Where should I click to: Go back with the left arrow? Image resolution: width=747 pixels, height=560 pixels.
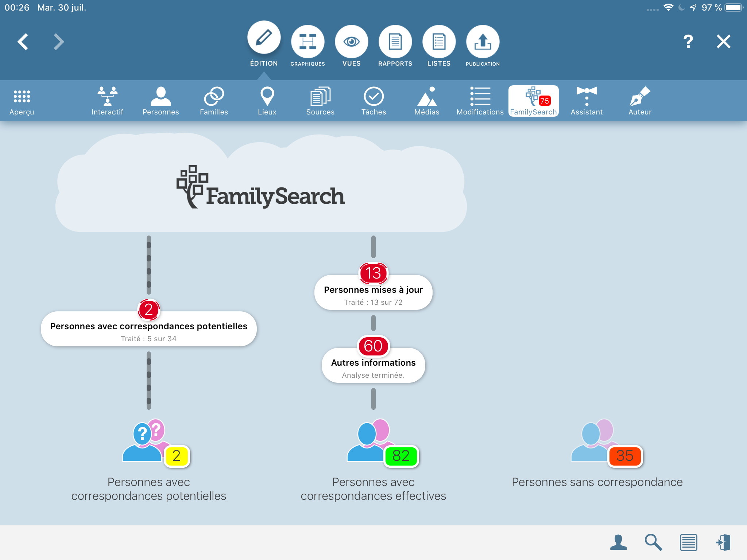pyautogui.click(x=23, y=42)
